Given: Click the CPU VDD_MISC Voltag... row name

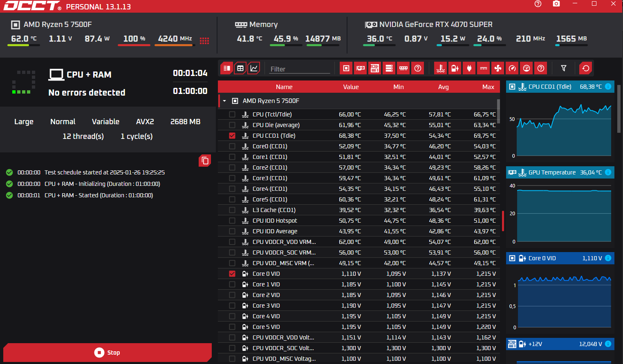Looking at the screenshot, I should [284, 359].
